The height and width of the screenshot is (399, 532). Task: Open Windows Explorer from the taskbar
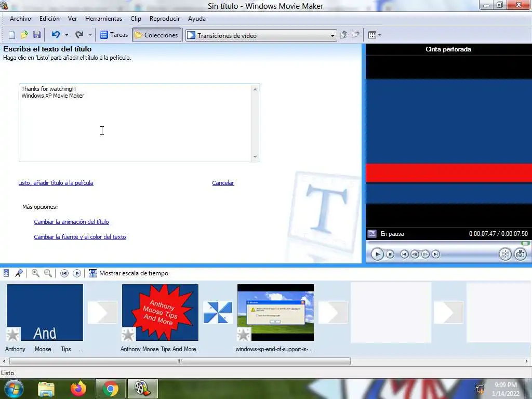point(46,389)
